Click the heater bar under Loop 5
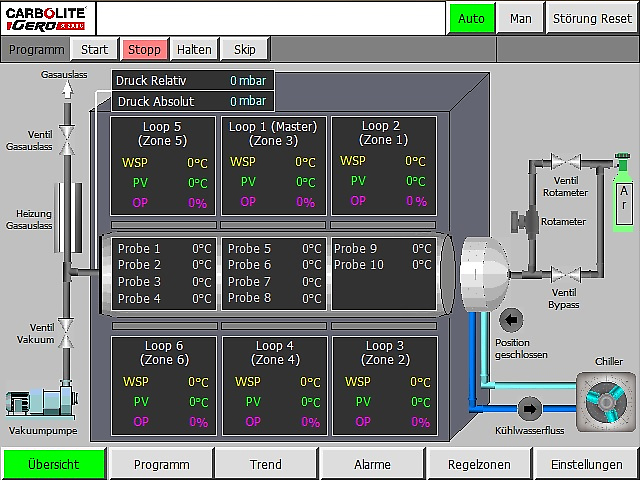Image resolution: width=641 pixels, height=482 pixels. (x=164, y=225)
